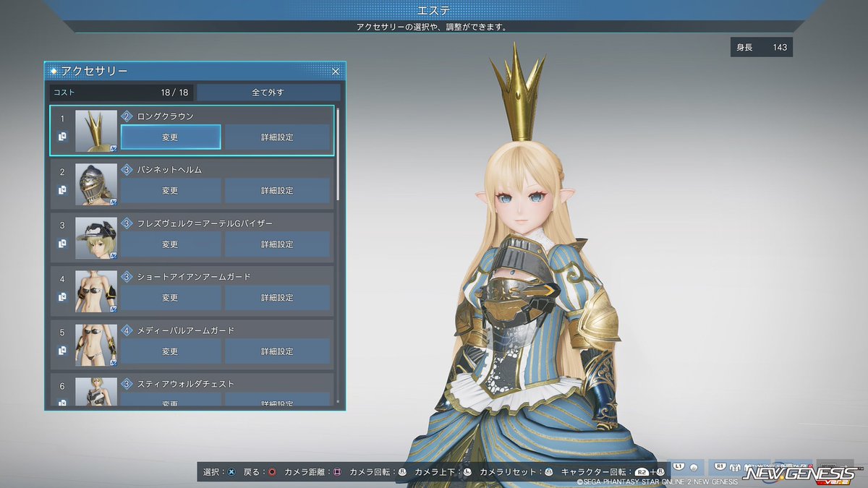Click the cost-2 diamond beside ロングクラウン

(127, 116)
